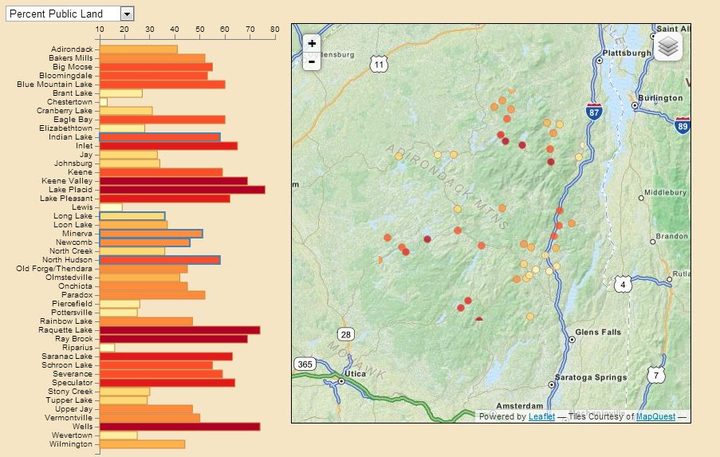Zoom out on the map
Screen dimensions: 720x457
(x=312, y=61)
